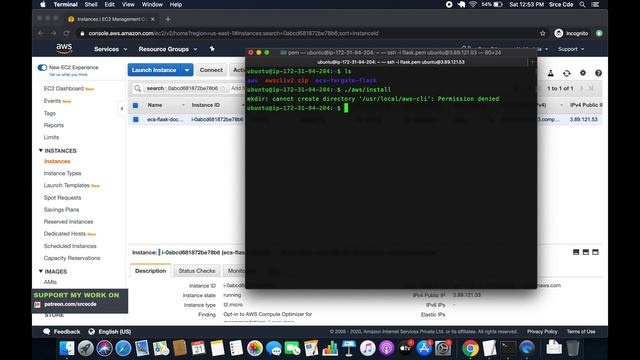
Task: Open the View menu
Action: tap(128, 4)
